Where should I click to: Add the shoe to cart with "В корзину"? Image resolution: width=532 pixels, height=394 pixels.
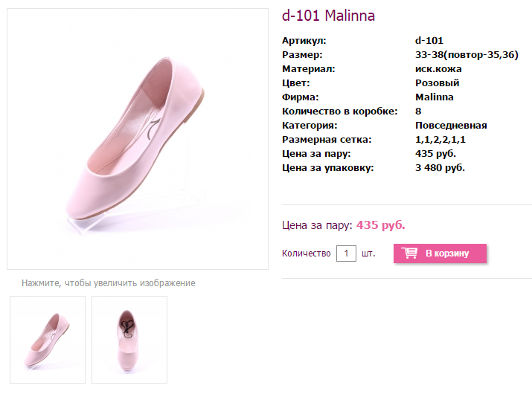point(446,253)
